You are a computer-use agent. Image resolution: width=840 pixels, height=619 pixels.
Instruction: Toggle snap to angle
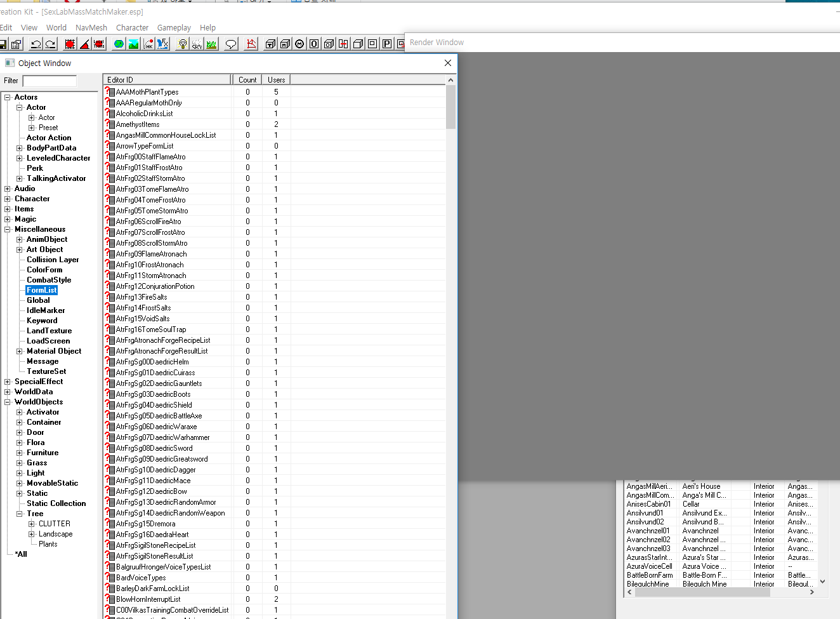(85, 44)
